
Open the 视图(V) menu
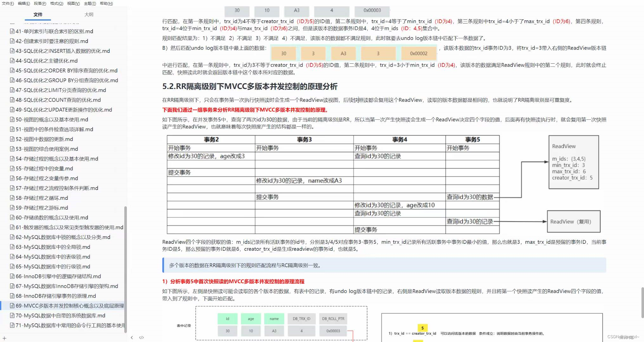coord(73,3)
